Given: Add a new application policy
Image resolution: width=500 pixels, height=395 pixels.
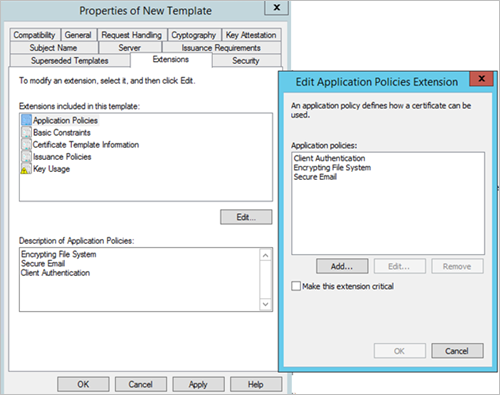Looking at the screenshot, I should [342, 266].
